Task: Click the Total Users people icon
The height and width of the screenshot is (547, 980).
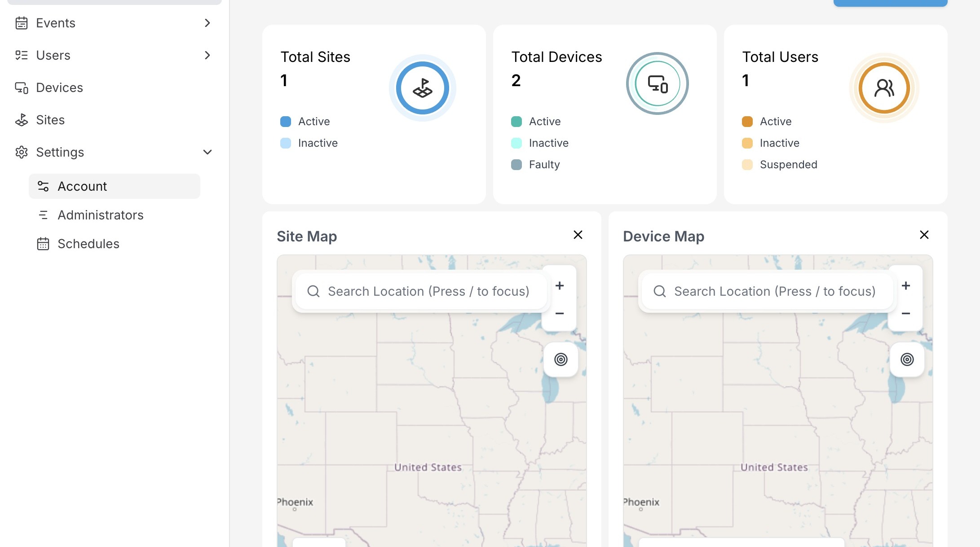Action: [884, 88]
